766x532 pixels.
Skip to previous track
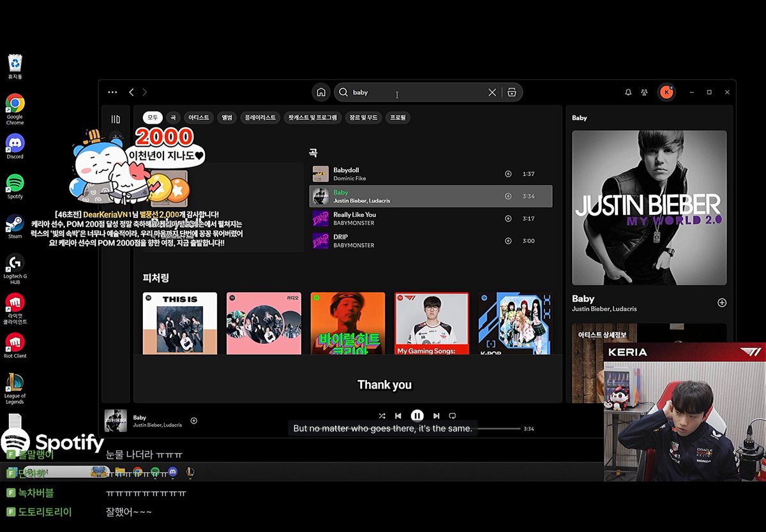pyautogui.click(x=398, y=416)
